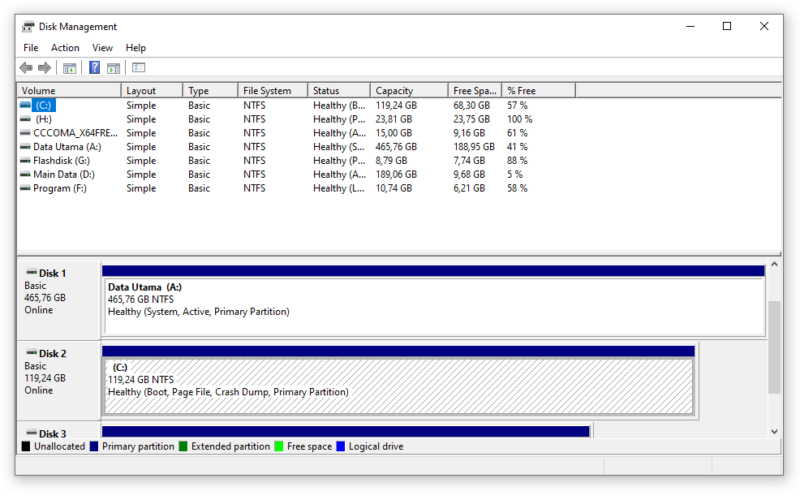This screenshot has width=800, height=500.
Task: Sort by File System column header
Action: coord(273,90)
